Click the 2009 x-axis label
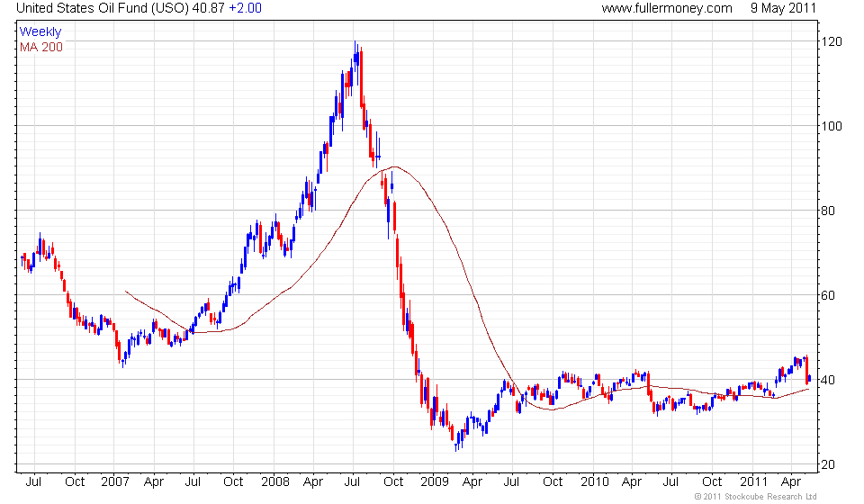The height and width of the screenshot is (504, 864). (434, 482)
